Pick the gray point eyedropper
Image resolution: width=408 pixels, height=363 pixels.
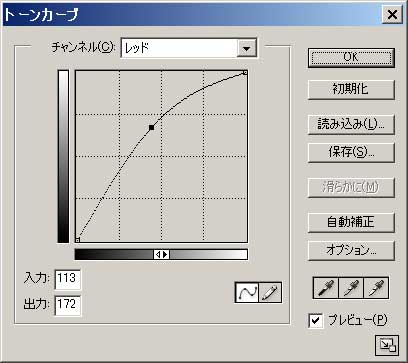[351, 288]
